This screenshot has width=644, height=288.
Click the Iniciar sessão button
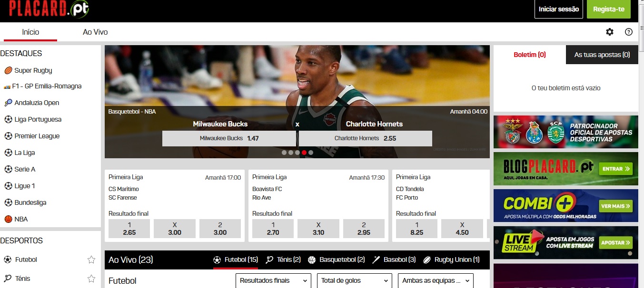point(559,9)
